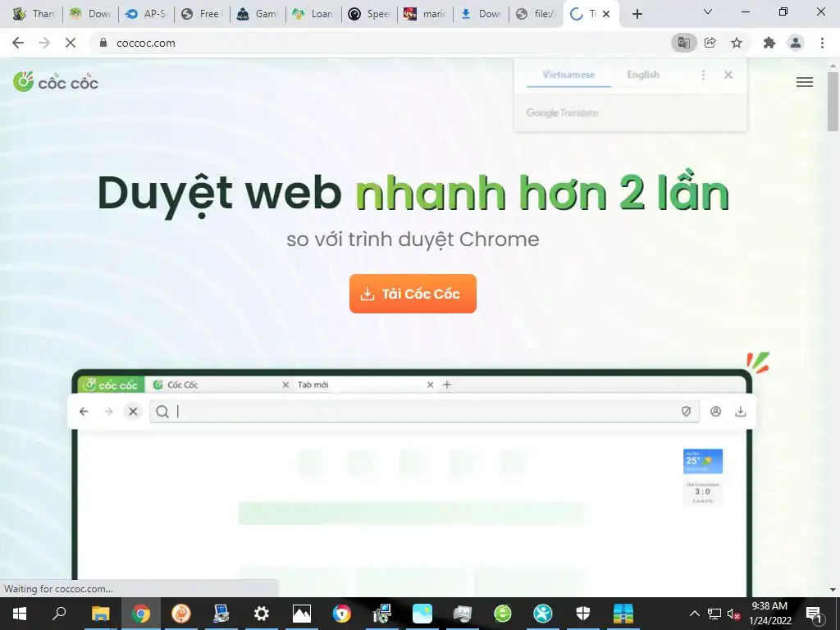Click the muted volume tray icon

(x=733, y=614)
